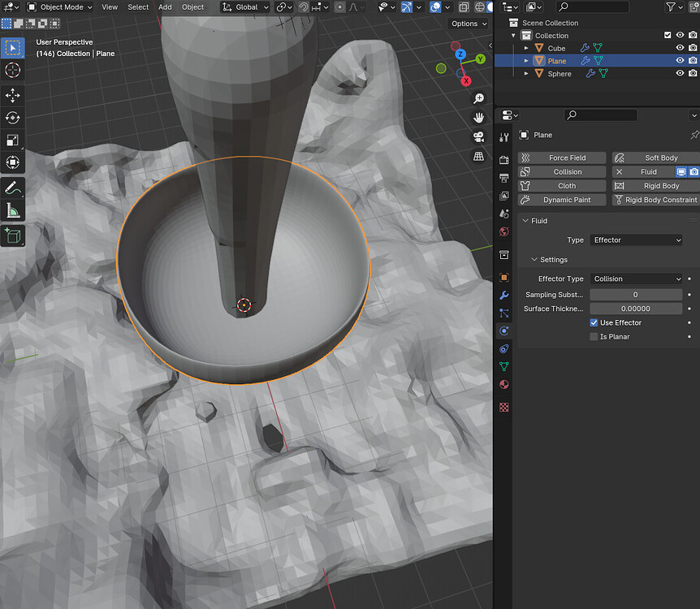Click the Force Field button
700x609 pixels.
click(562, 158)
